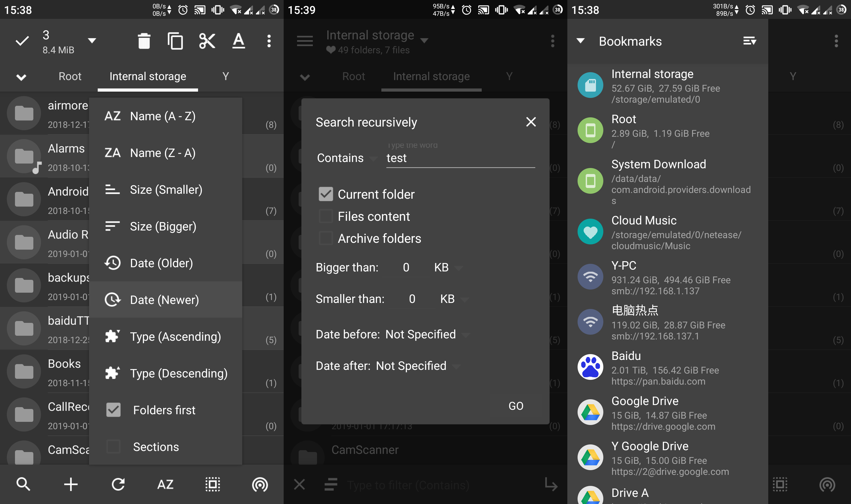Viewport: 851px width, 504px height.
Task: Enable Archive folders checkbox
Action: [326, 238]
